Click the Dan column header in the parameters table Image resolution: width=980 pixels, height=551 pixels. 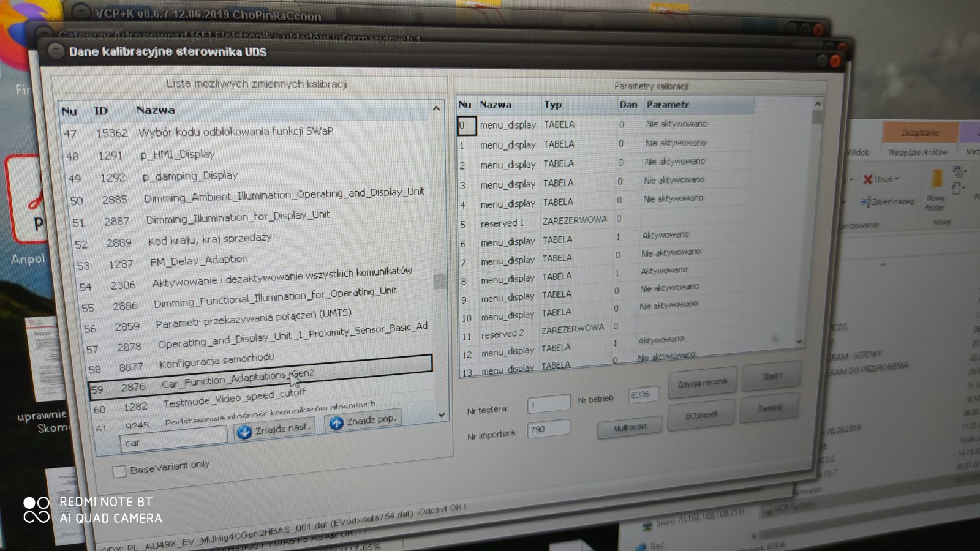[x=628, y=105]
